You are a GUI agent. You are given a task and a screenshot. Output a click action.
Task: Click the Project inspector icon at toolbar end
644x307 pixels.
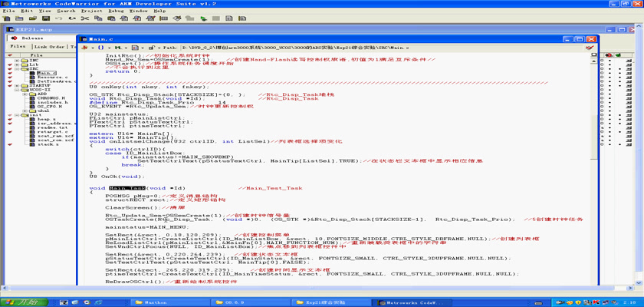coord(243,18)
